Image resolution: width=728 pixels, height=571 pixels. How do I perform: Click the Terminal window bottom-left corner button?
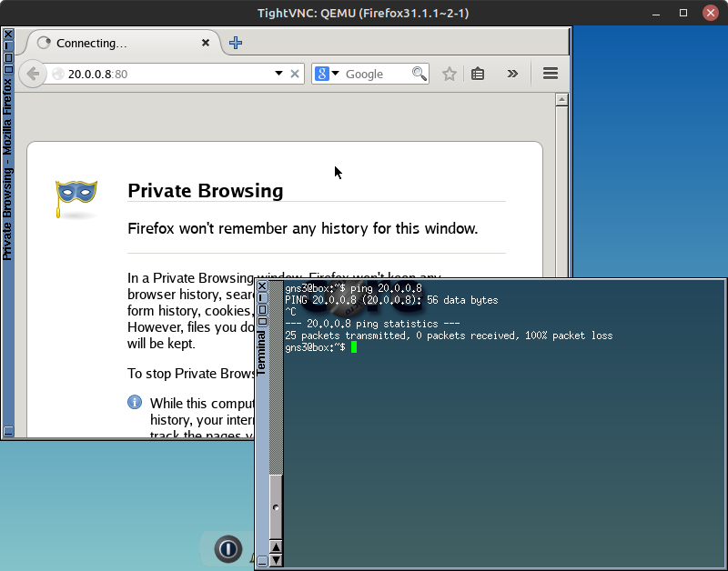(262, 561)
